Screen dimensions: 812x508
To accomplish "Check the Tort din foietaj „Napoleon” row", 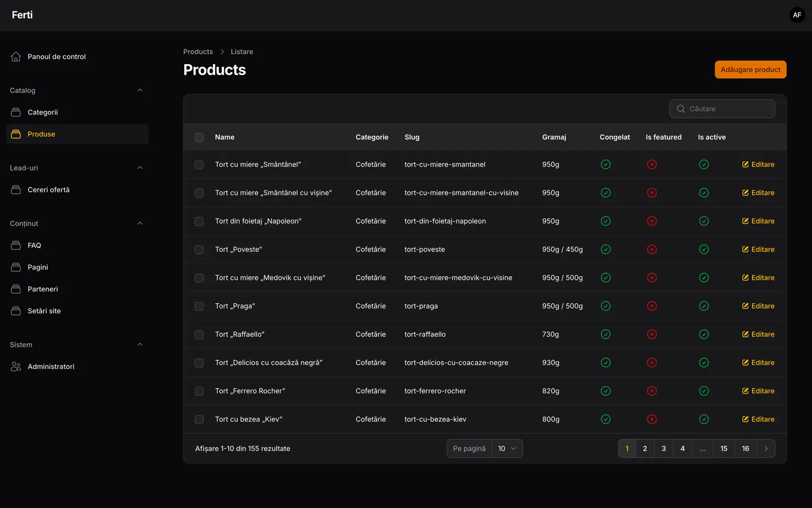I will click(199, 221).
